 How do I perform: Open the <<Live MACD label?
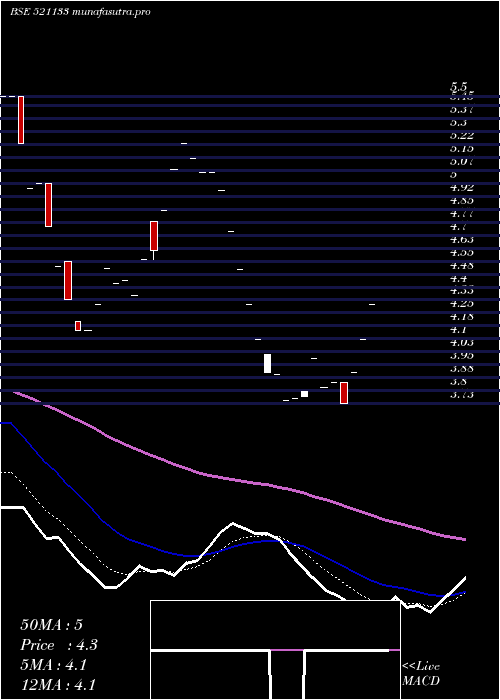click(421, 673)
